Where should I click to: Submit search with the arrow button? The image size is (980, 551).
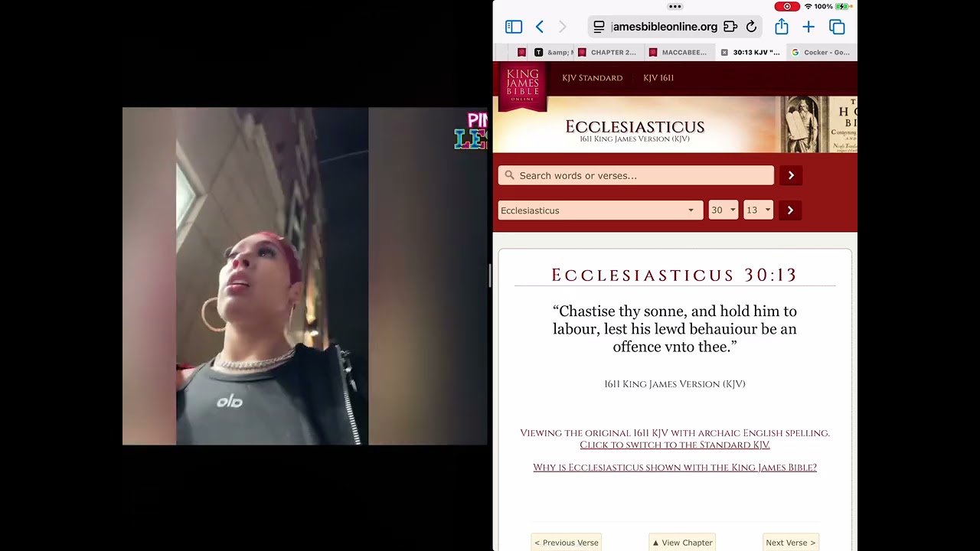tap(791, 175)
